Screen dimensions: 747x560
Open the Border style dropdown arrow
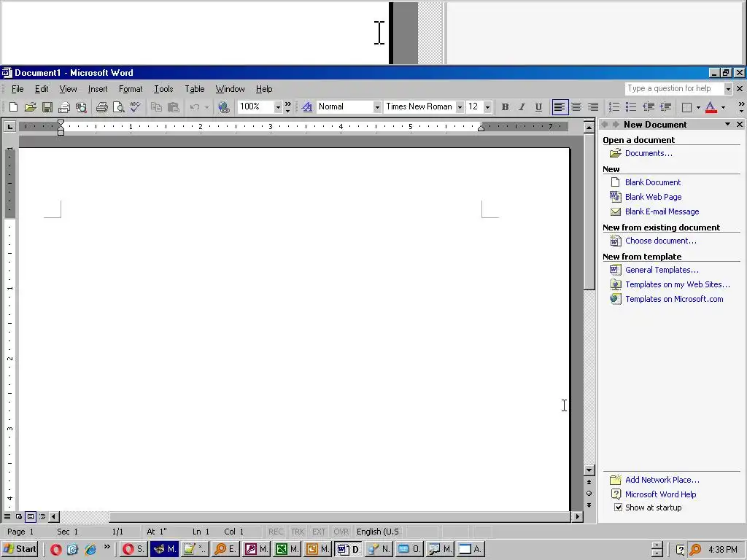pyautogui.click(x=698, y=107)
